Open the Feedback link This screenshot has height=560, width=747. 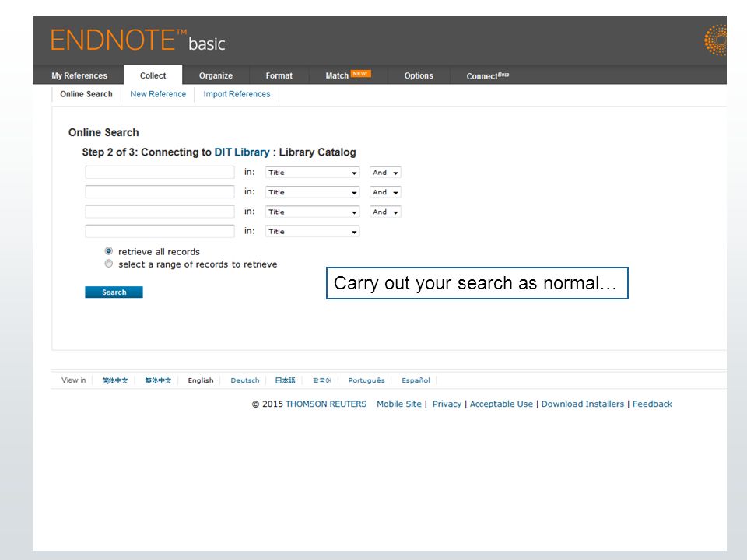coord(652,404)
